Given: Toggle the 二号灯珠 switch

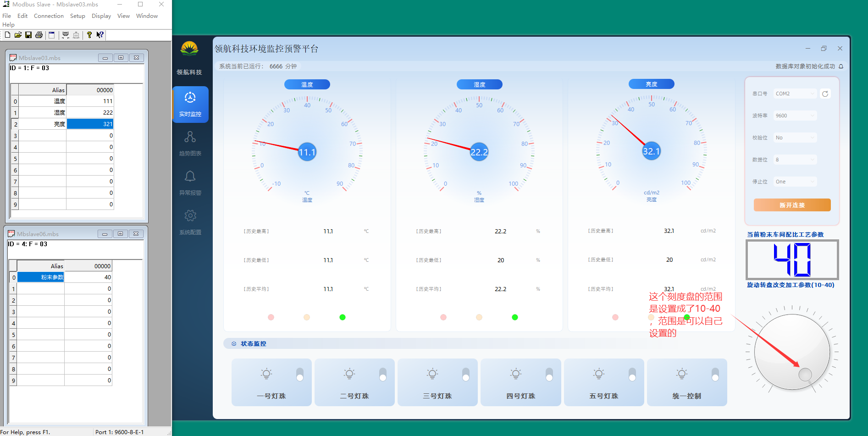Looking at the screenshot, I should tap(383, 374).
